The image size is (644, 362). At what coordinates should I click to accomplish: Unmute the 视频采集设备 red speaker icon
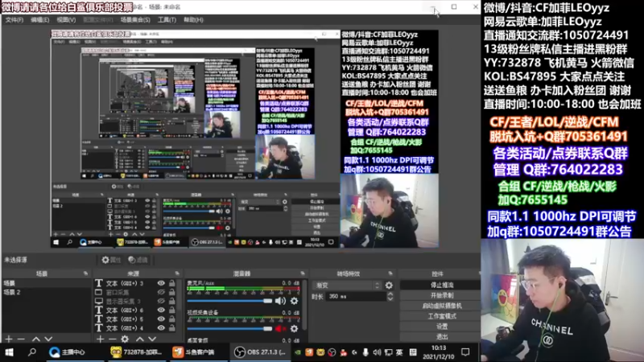(280, 329)
